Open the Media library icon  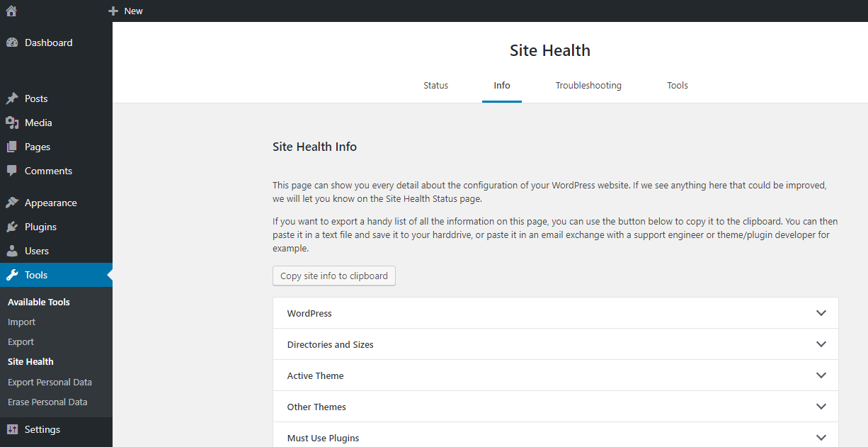tap(13, 122)
